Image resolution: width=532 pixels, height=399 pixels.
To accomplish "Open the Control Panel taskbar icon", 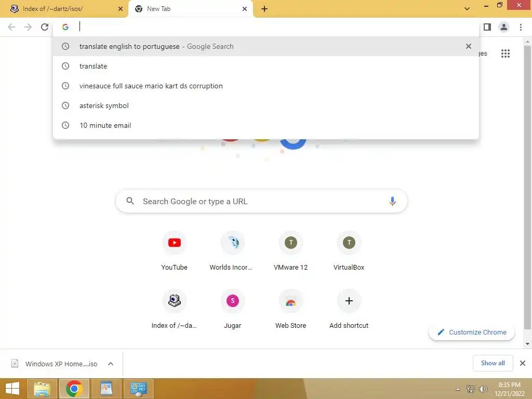I will 138,389.
